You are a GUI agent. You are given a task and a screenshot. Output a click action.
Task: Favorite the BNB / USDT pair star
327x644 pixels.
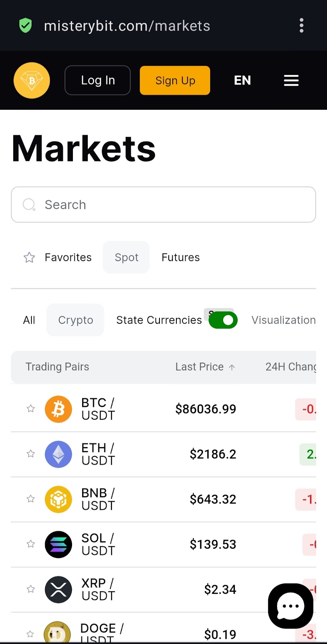[31, 499]
